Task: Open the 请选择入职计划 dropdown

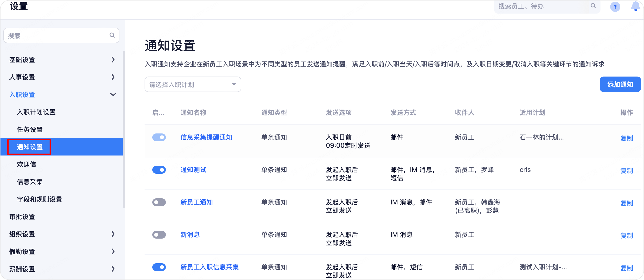Action: pyautogui.click(x=192, y=84)
